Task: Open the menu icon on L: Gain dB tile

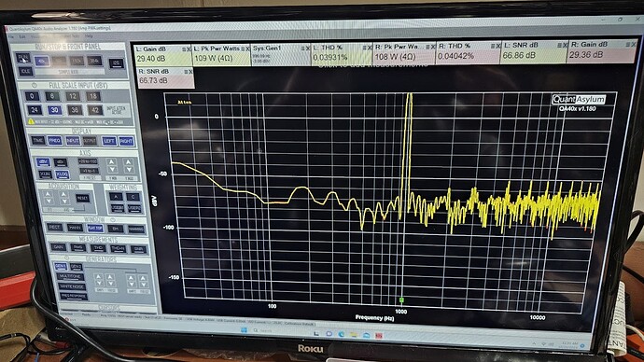Action: point(184,49)
